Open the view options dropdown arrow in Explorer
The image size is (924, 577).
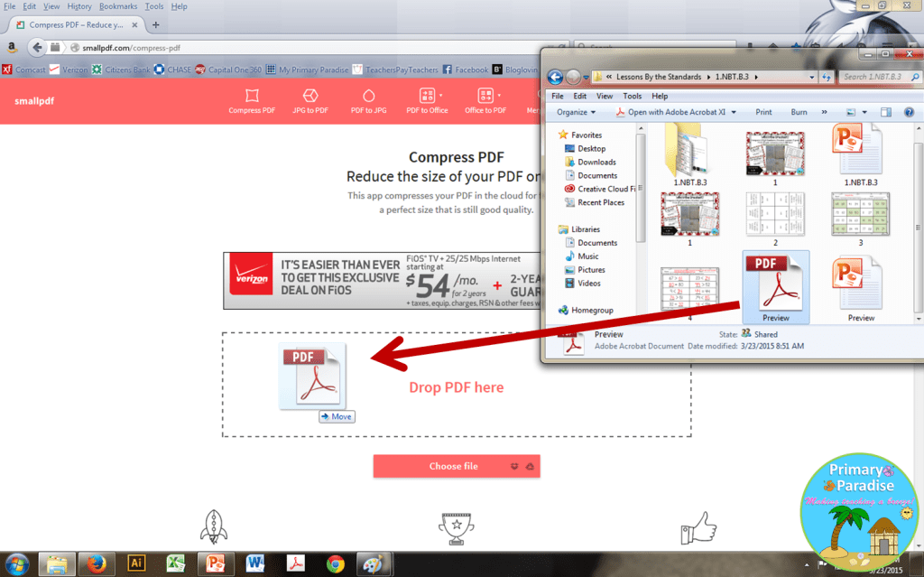point(864,112)
